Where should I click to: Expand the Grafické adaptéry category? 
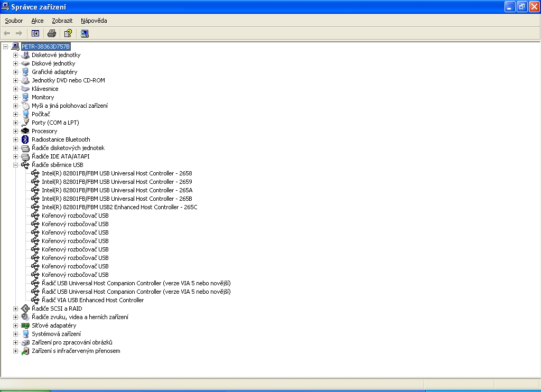click(15, 72)
